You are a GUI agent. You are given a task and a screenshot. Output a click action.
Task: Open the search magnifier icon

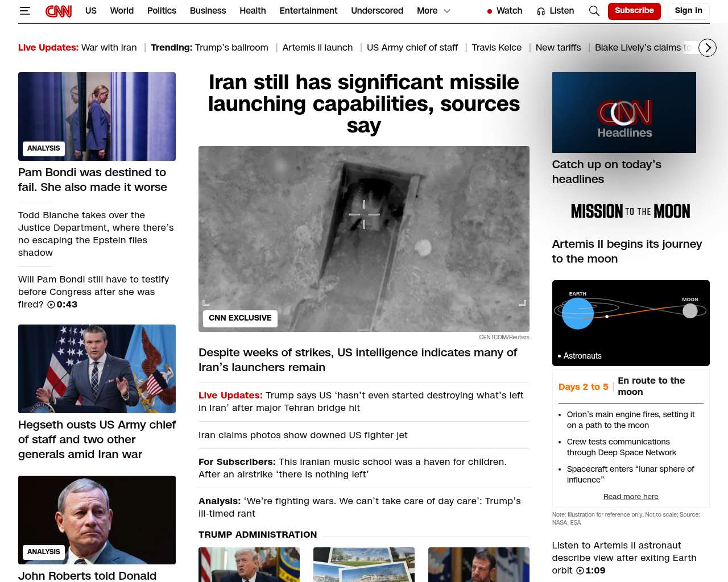(x=594, y=11)
